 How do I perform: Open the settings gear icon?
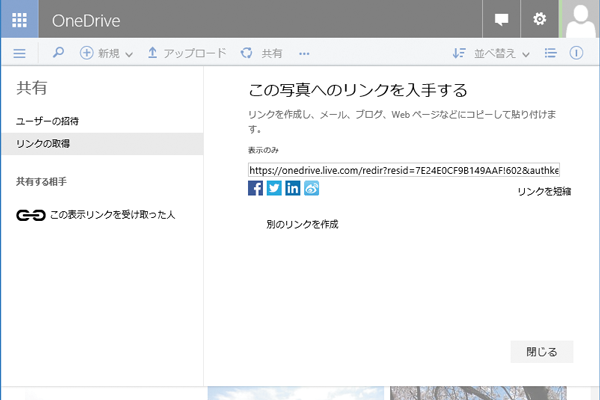click(540, 19)
